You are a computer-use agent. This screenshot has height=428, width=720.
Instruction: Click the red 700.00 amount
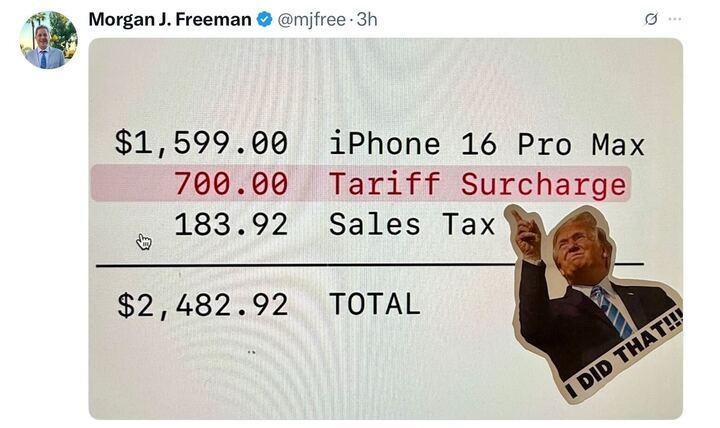click(231, 184)
